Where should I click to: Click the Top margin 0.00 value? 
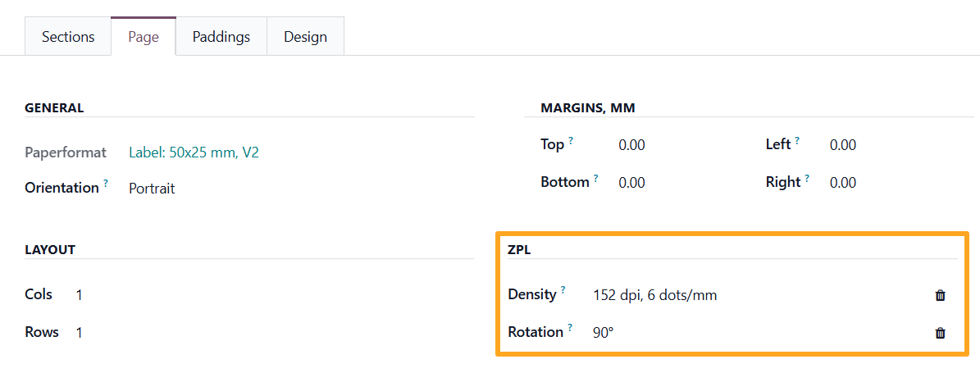631,145
